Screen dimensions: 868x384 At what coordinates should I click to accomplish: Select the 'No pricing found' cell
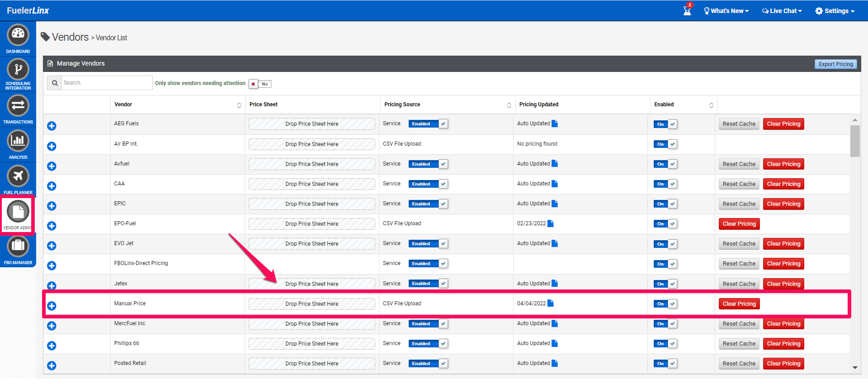537,144
